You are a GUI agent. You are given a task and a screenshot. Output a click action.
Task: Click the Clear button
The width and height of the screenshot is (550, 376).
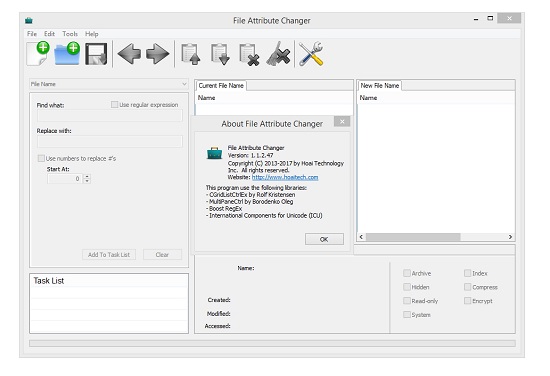[162, 255]
